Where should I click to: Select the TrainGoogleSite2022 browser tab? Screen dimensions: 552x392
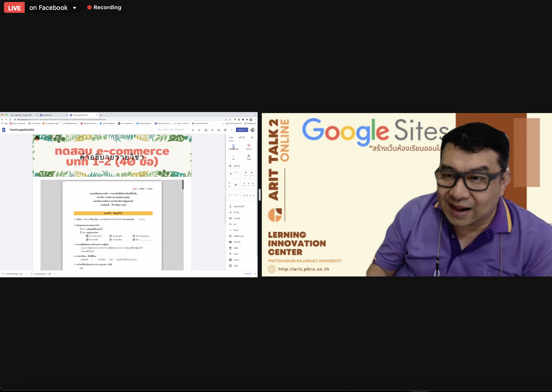click(x=83, y=115)
